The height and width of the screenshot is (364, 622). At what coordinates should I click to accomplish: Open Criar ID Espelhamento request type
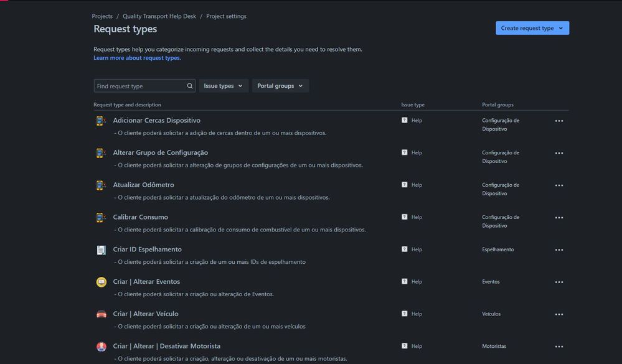147,250
